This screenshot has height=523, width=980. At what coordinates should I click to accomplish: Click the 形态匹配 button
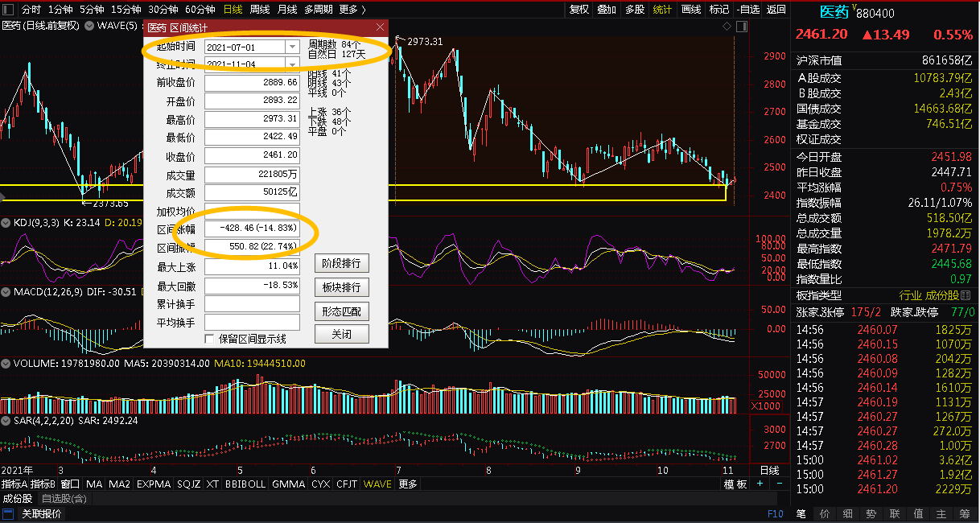coord(341,311)
